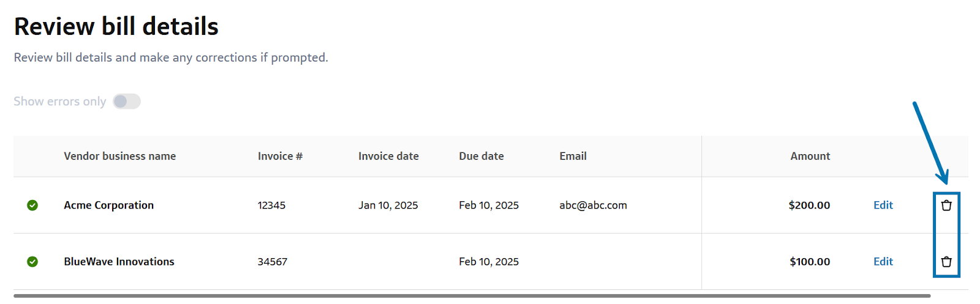
Task: Select the Email column header
Action: point(573,156)
